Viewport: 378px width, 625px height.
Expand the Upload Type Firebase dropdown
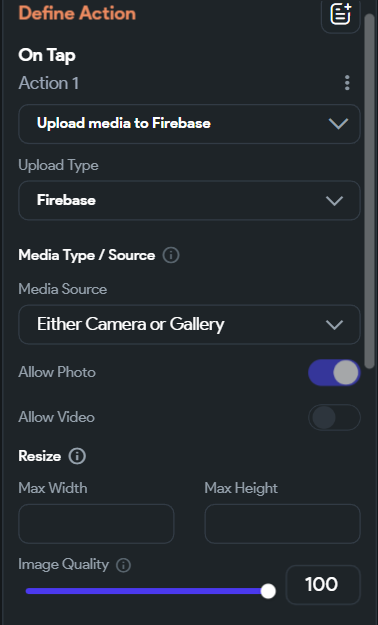coord(189,200)
